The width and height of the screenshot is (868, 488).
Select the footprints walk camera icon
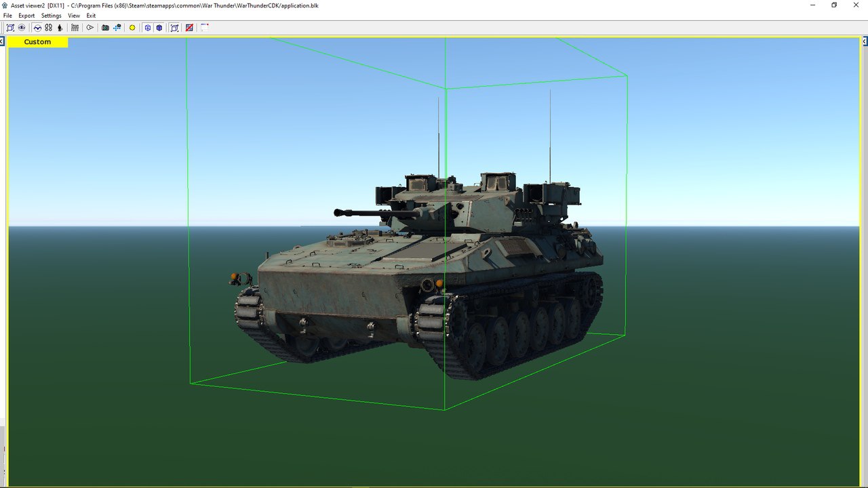[x=49, y=28]
